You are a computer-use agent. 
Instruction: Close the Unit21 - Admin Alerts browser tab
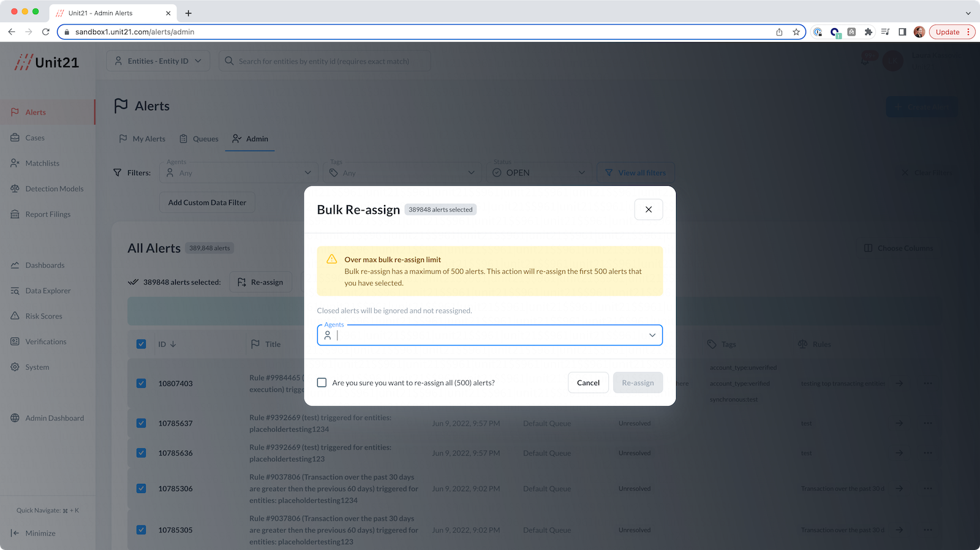coord(168,13)
